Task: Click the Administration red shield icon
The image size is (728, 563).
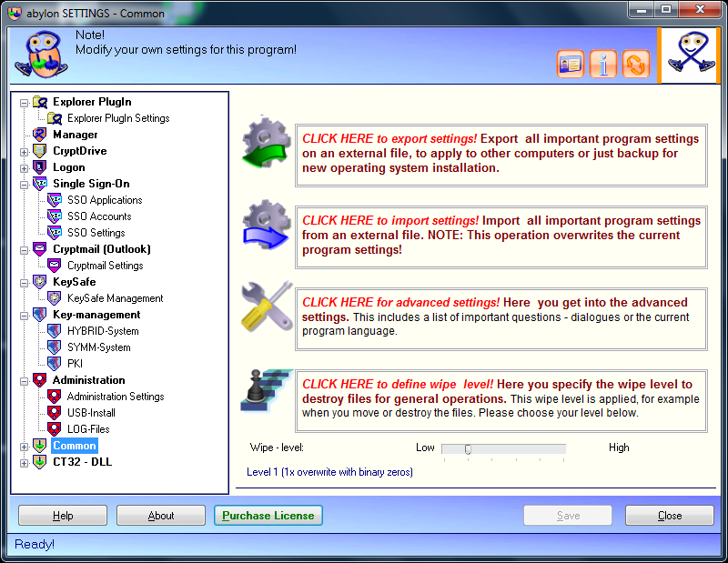Action: pos(40,380)
